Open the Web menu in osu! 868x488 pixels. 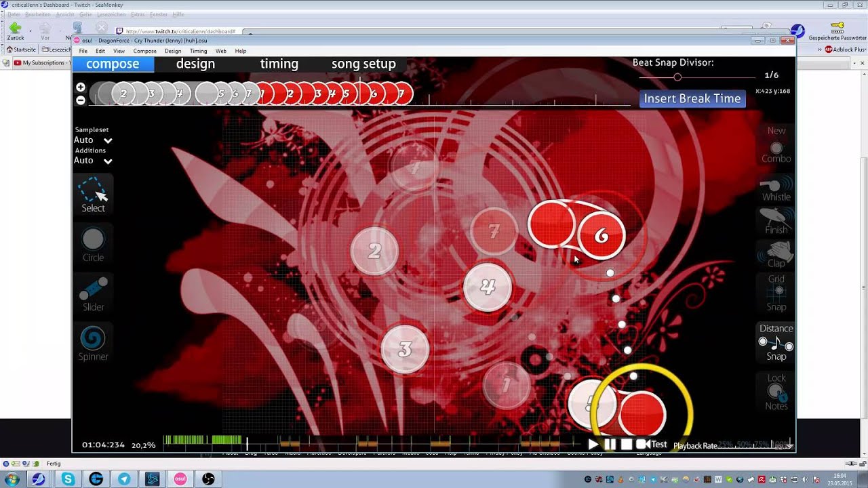(x=221, y=51)
